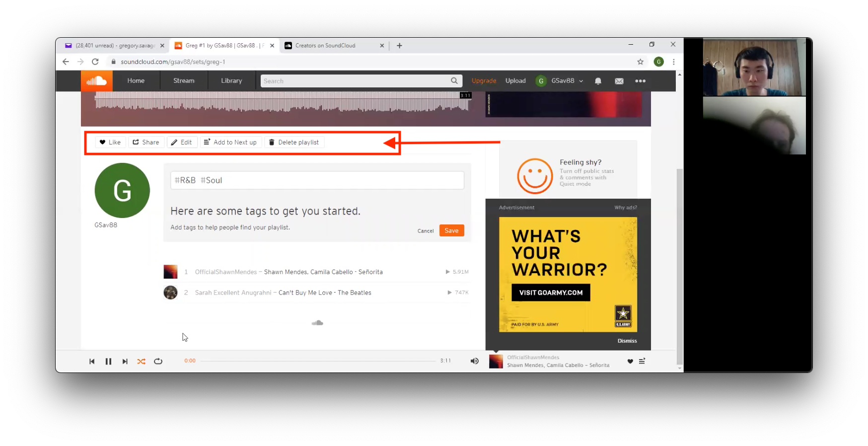The width and height of the screenshot is (868, 446).
Task: Open the Upload page
Action: tap(515, 81)
